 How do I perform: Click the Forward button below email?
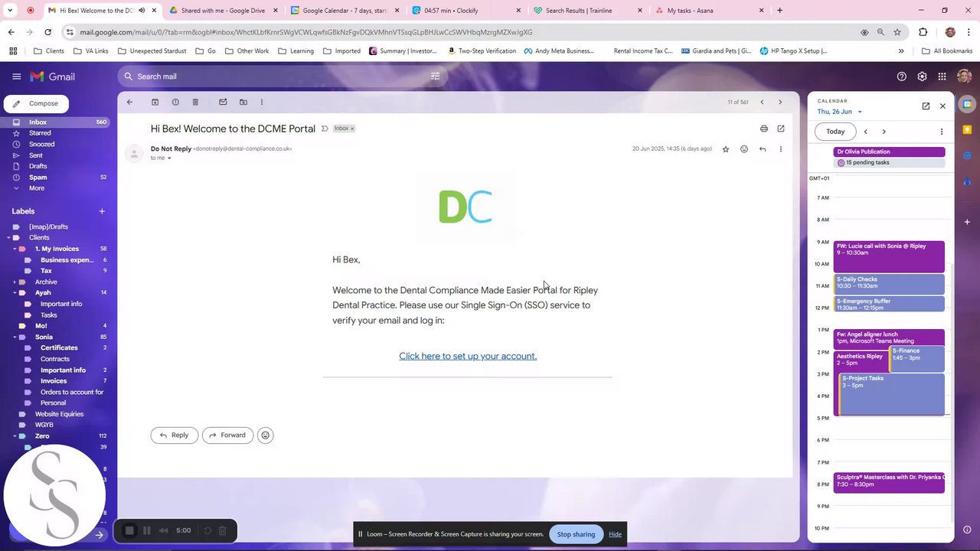(227, 435)
